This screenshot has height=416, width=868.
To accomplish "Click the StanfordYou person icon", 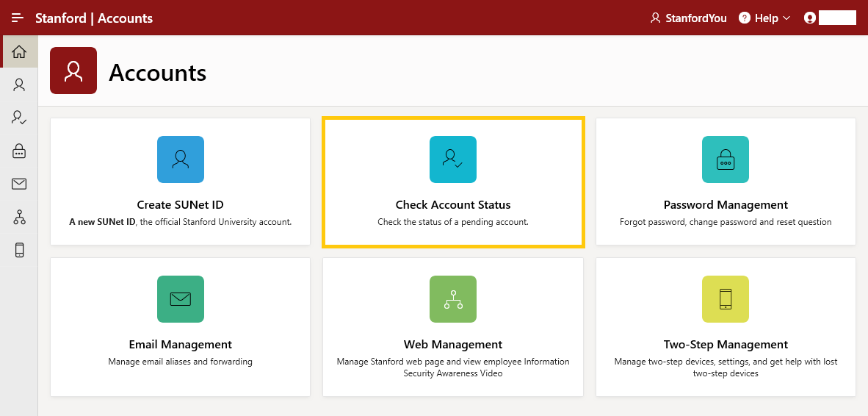I will 656,18.
